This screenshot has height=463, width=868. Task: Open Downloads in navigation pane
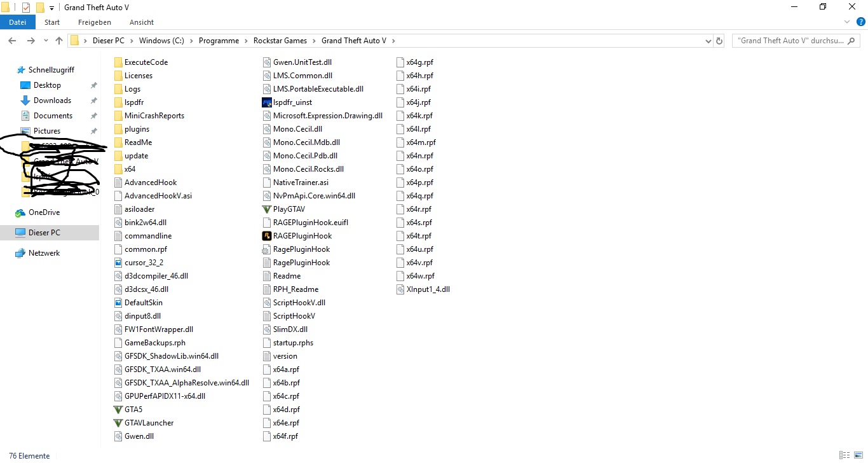(x=52, y=100)
